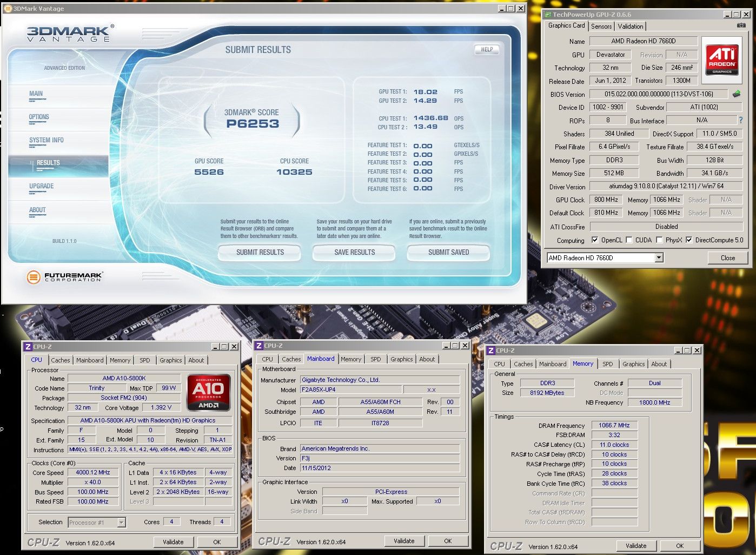756x555 pixels.
Task: Enable the PhysX checkbox
Action: tap(659, 240)
